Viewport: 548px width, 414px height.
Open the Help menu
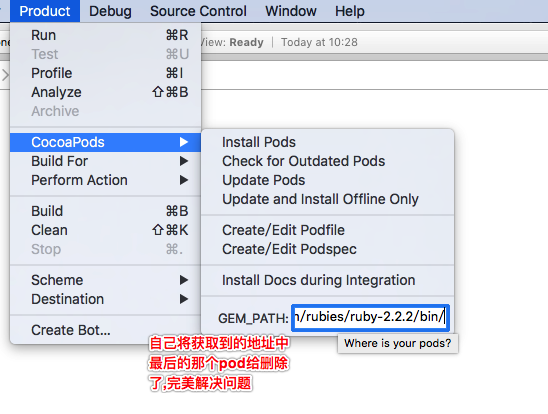[x=349, y=11]
